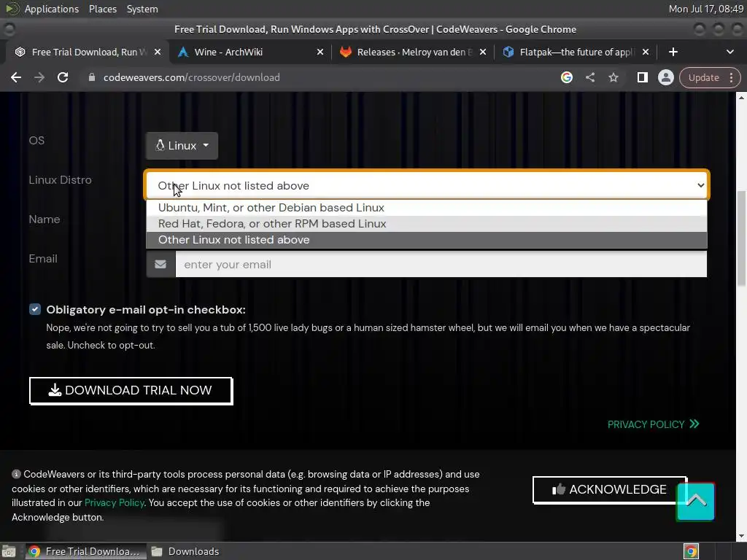Choose Other Linux not listed above option
Image resolution: width=747 pixels, height=560 pixels.
(x=426, y=240)
